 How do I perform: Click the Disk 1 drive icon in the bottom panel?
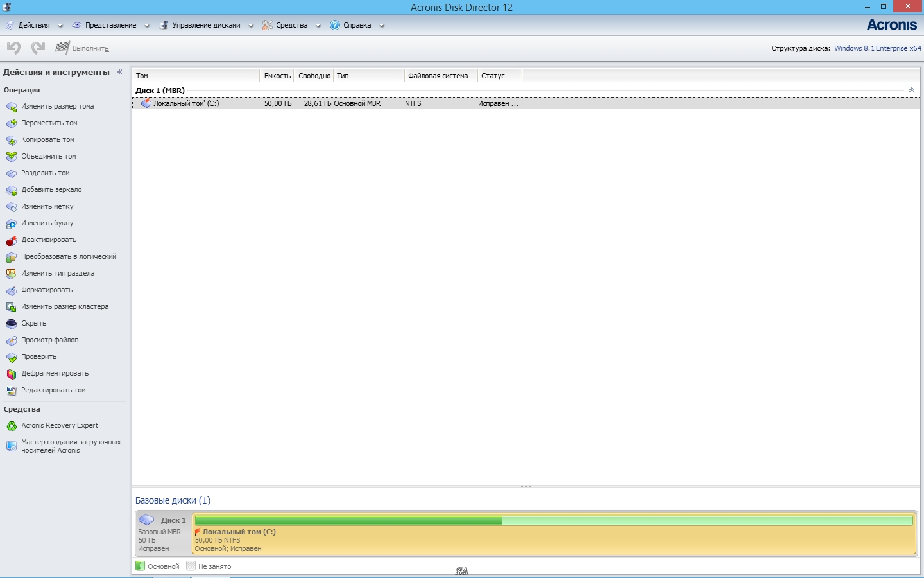click(146, 520)
